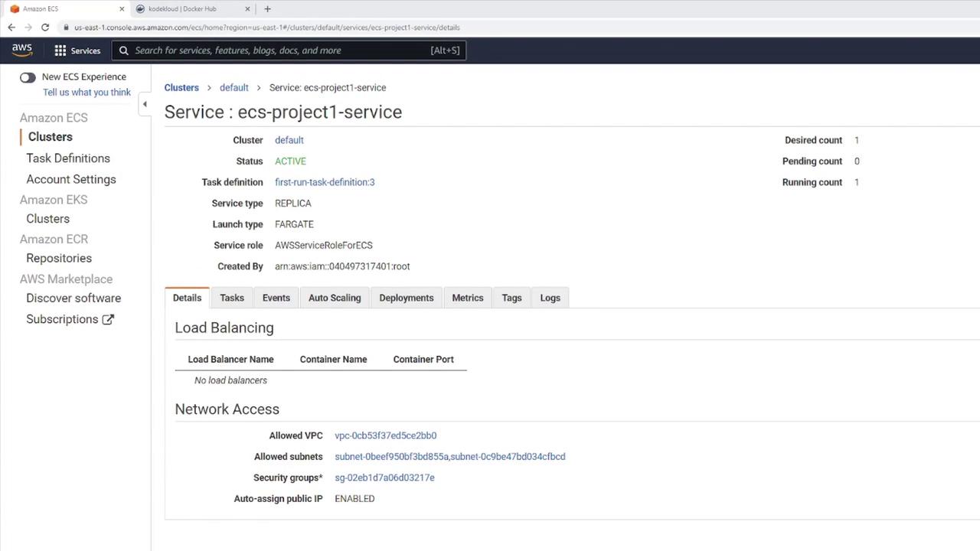This screenshot has width=980, height=551.
Task: Open the Auto Scaling tab
Action: (335, 298)
